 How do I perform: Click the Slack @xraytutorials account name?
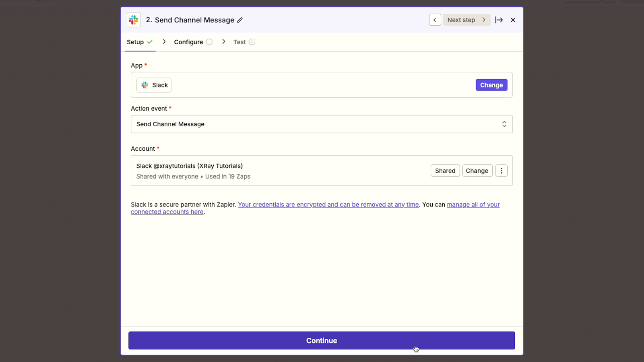(x=189, y=166)
